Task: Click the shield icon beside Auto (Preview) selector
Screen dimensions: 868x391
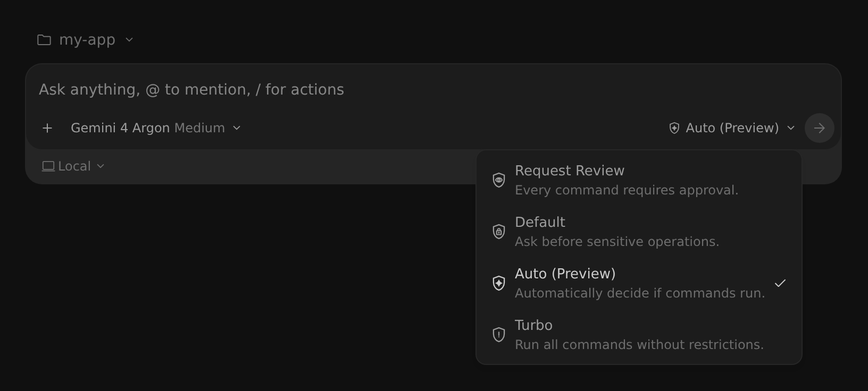Action: pyautogui.click(x=674, y=128)
